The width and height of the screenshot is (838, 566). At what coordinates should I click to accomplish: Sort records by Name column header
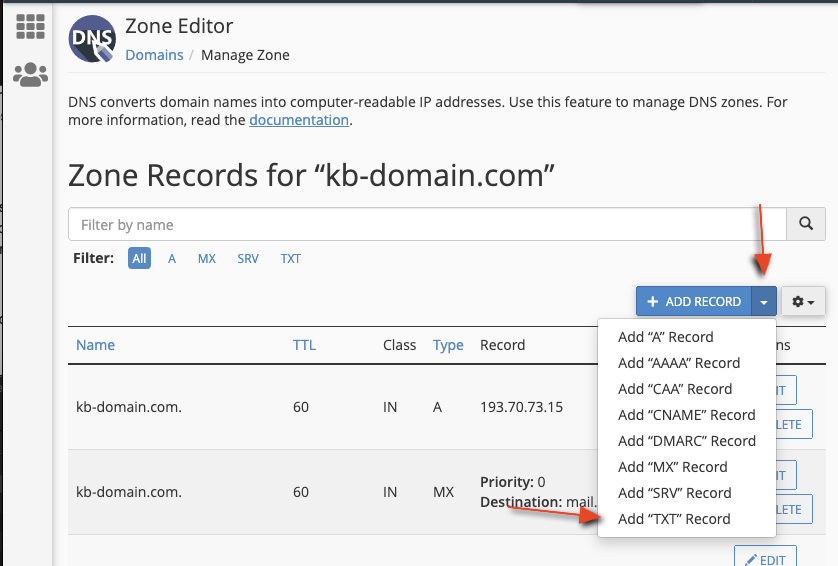pos(96,345)
